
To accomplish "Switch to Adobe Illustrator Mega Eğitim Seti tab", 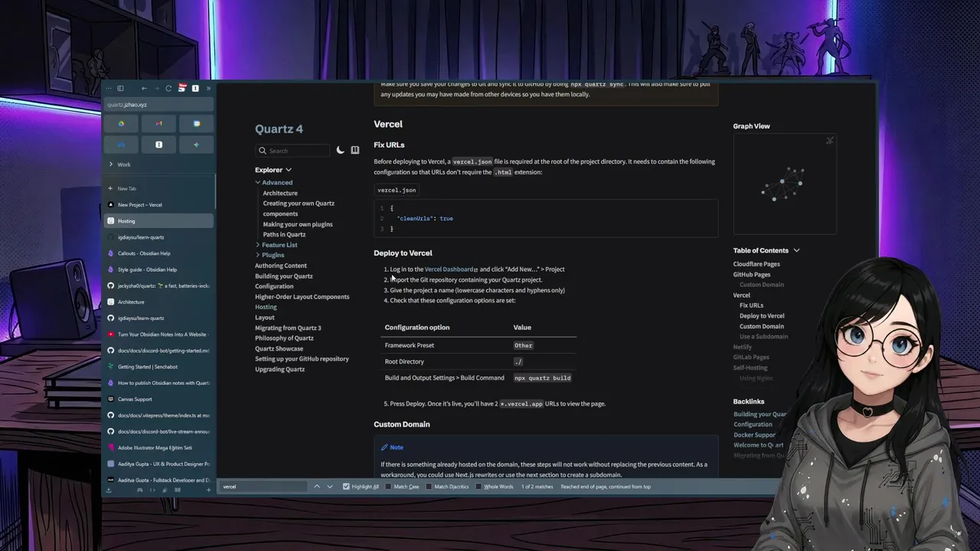I will (x=159, y=448).
